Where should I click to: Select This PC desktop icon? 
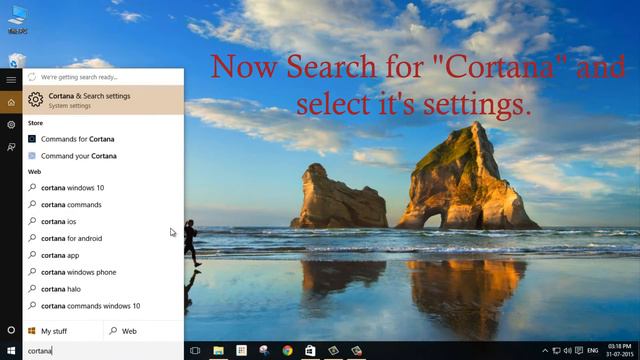pos(18,19)
